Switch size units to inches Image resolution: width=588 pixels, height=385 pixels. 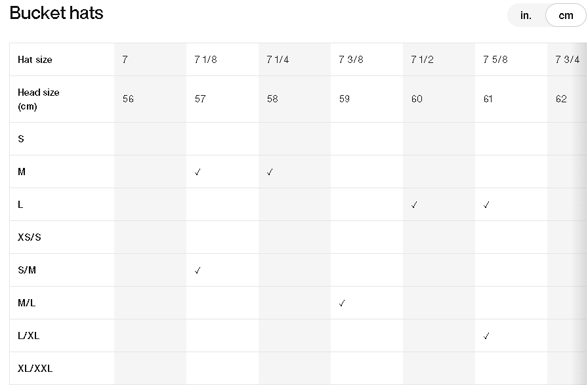click(x=526, y=16)
